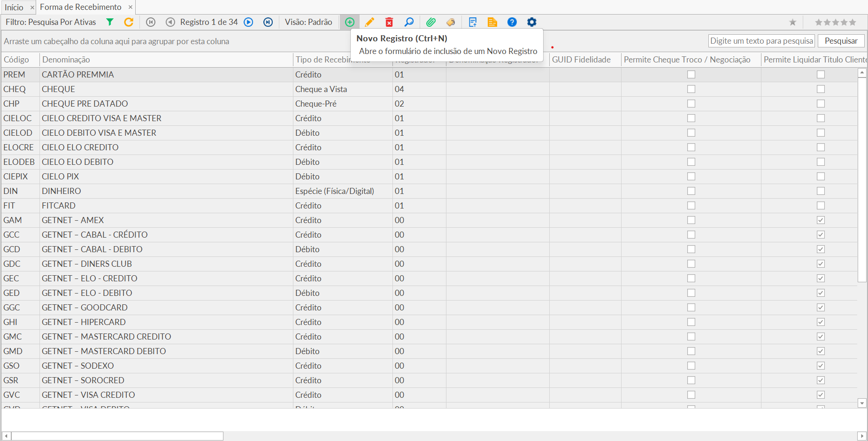The image size is (868, 441).
Task: Open the Visão: Padrão view selector
Action: tap(308, 22)
